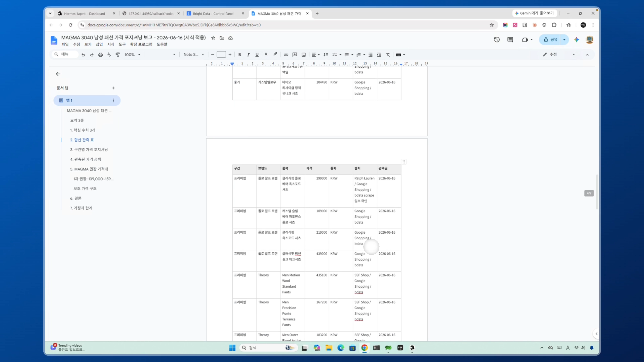Toggle italic formatting
The image size is (644, 362).
coord(248,55)
